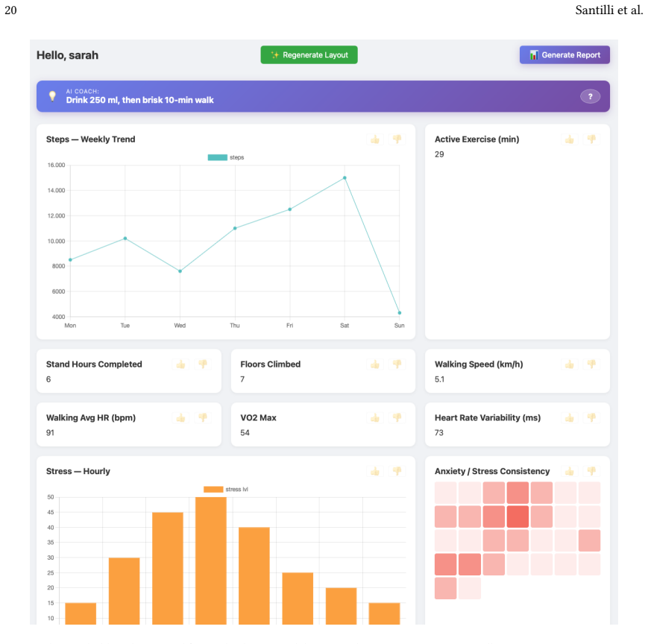Click the darkest red heatmap cell
The image size is (648, 644).
[518, 517]
